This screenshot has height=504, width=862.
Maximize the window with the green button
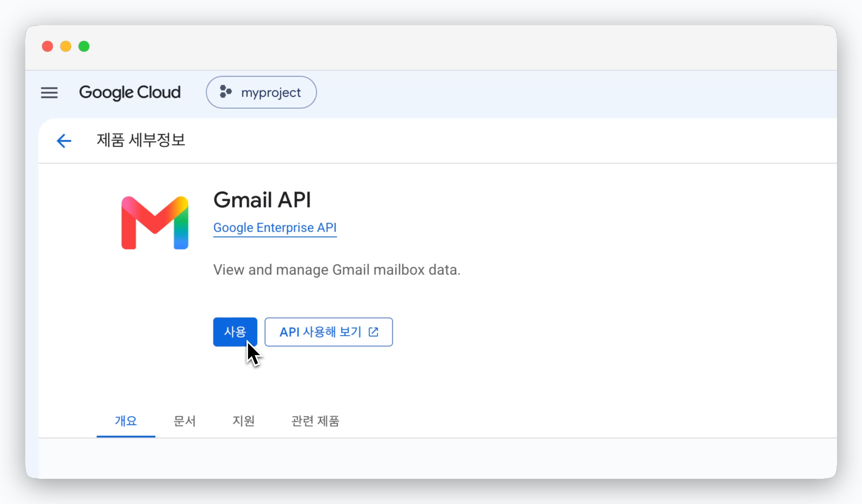click(x=84, y=46)
